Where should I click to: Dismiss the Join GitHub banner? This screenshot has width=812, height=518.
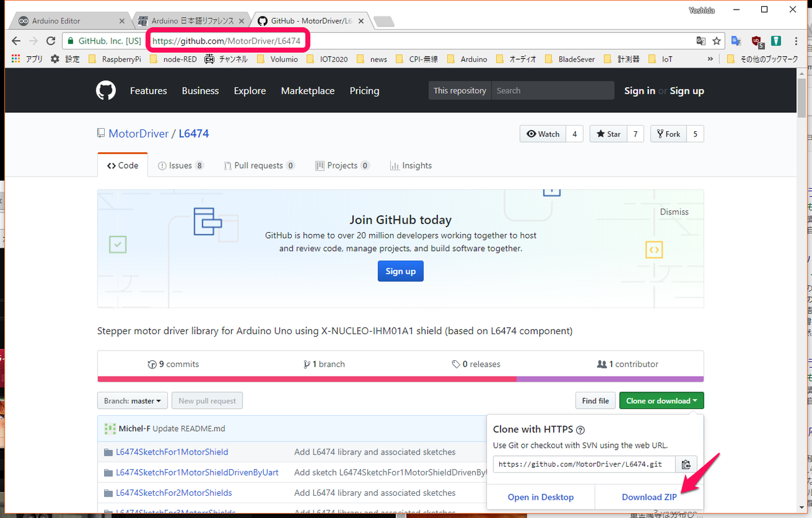coord(674,212)
